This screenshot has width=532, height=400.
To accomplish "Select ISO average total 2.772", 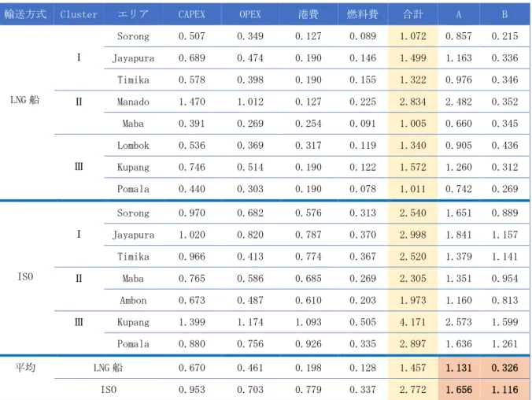I will click(412, 390).
